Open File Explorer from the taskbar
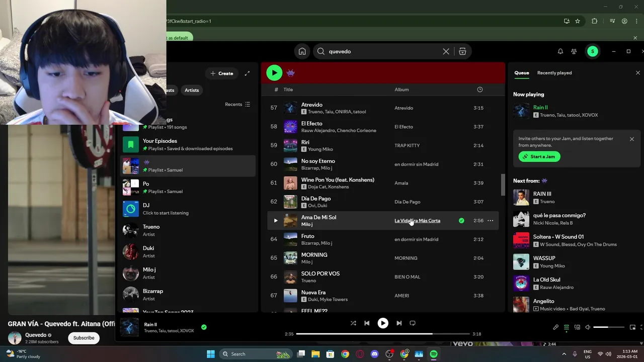644x362 pixels. [315, 354]
